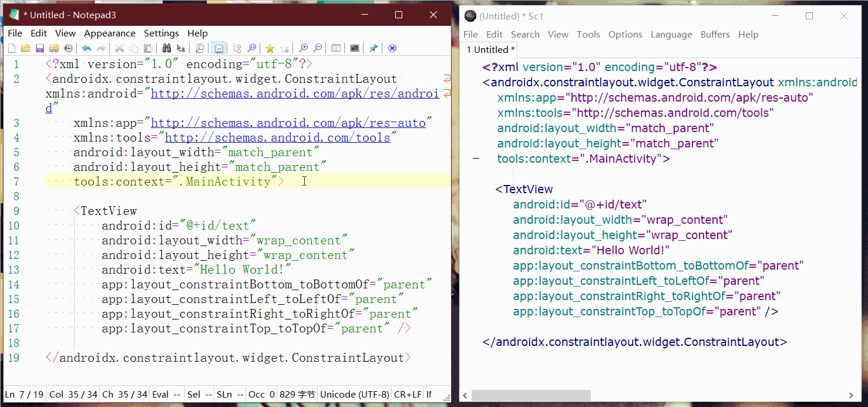Click the black console launch icon
Viewport: 868px width, 407px height.
click(x=355, y=48)
